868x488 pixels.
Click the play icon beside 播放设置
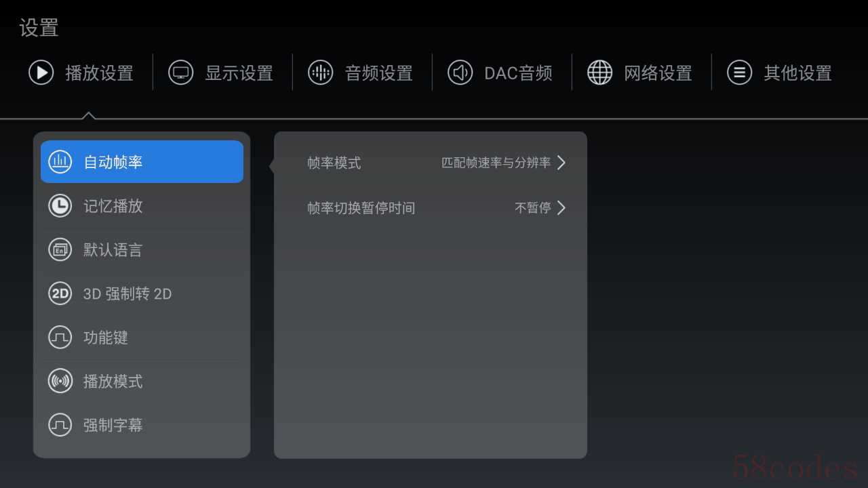click(x=41, y=73)
